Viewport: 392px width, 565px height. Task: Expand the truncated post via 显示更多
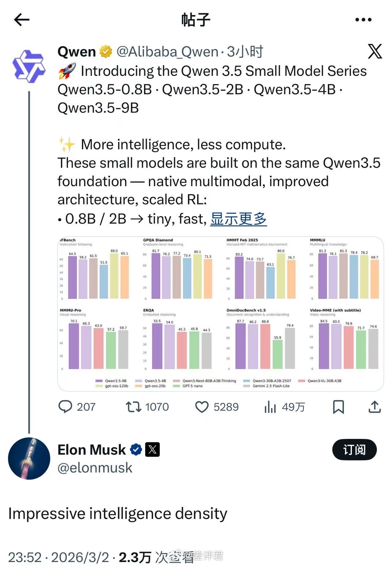(239, 219)
